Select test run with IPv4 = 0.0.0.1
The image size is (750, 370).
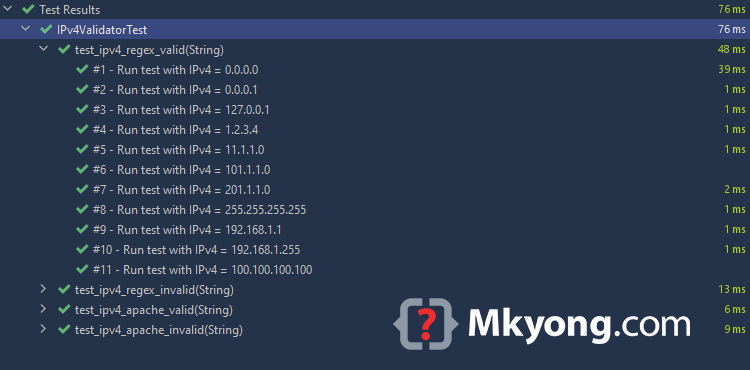(x=175, y=90)
